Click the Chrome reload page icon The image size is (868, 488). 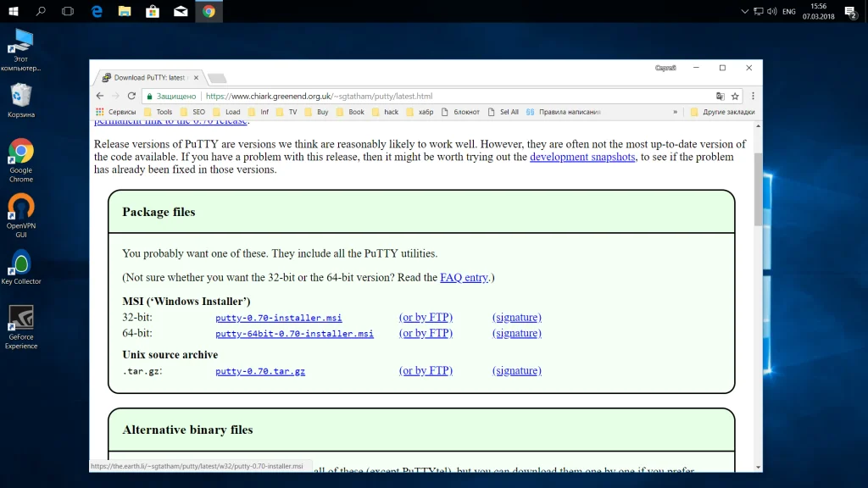pos(131,97)
